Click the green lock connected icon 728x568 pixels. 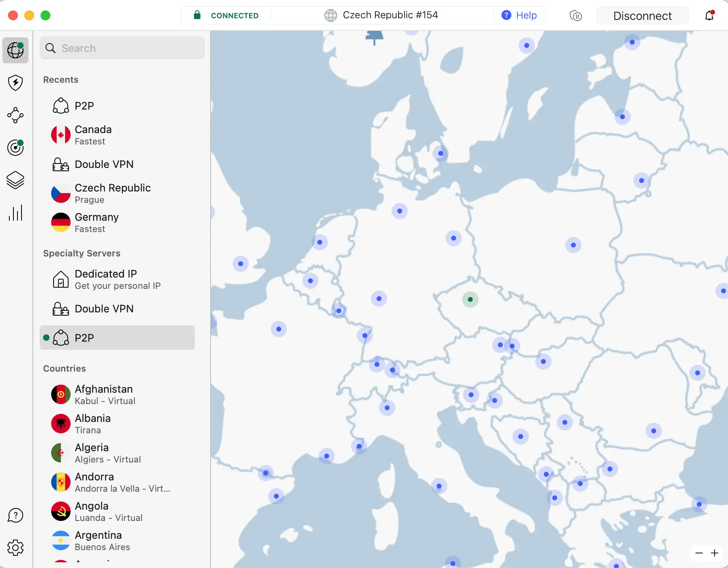click(197, 15)
